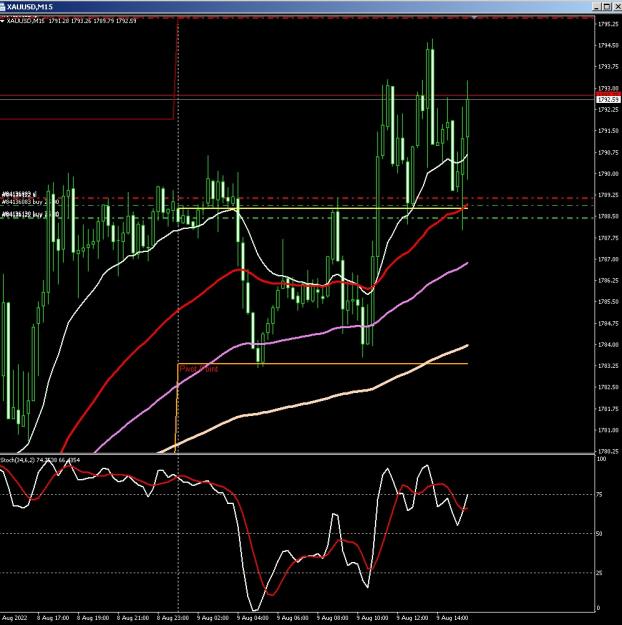The image size is (622, 625).
Task: Click the stochastic scale level 75 label
Action: [600, 495]
